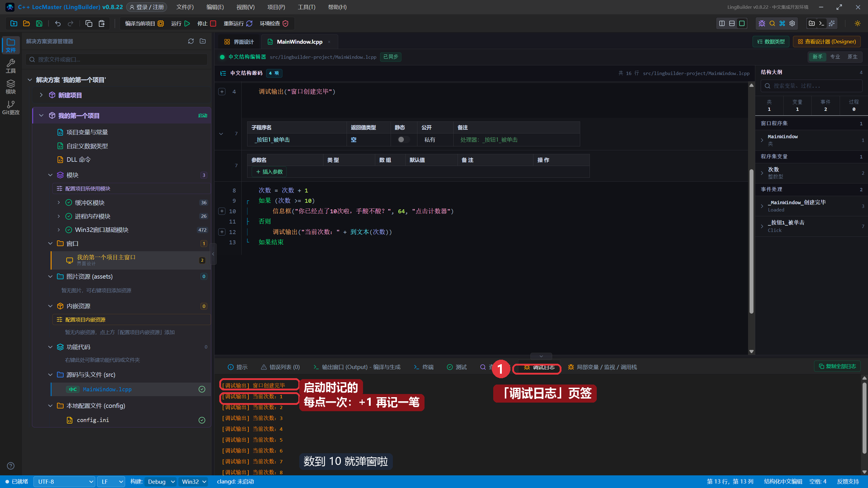Click the 编译当前项目 button
The height and width of the screenshot is (488, 868).
pyautogui.click(x=144, y=23)
